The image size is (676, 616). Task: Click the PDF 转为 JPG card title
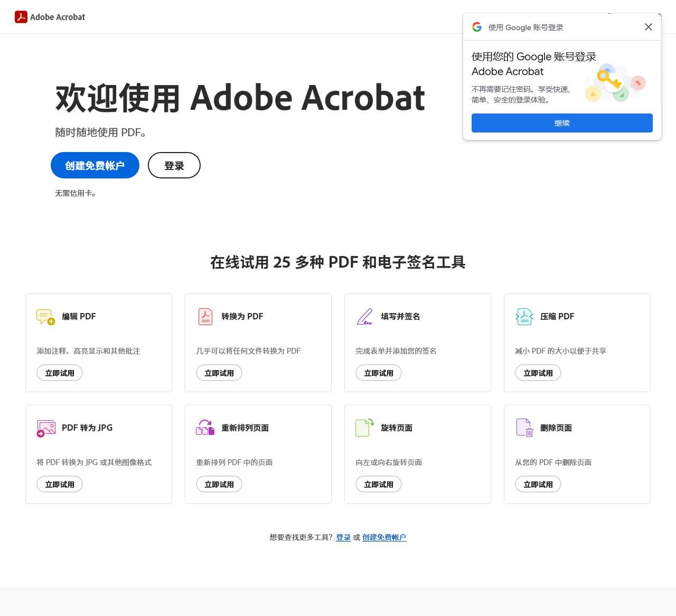(x=87, y=428)
